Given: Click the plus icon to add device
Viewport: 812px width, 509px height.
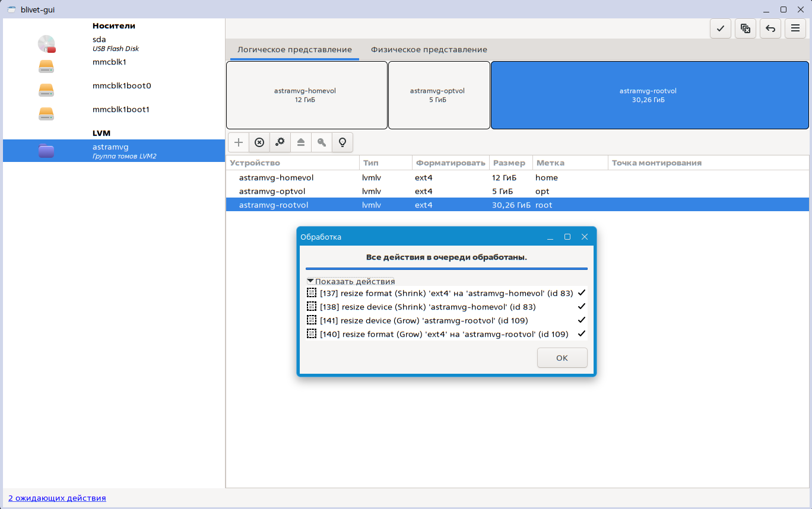Looking at the screenshot, I should [239, 142].
